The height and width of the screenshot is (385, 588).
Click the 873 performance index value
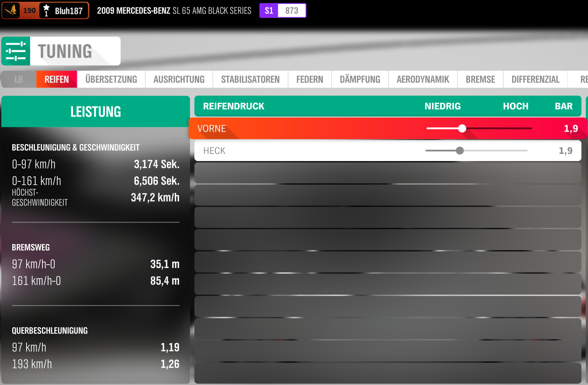(292, 10)
